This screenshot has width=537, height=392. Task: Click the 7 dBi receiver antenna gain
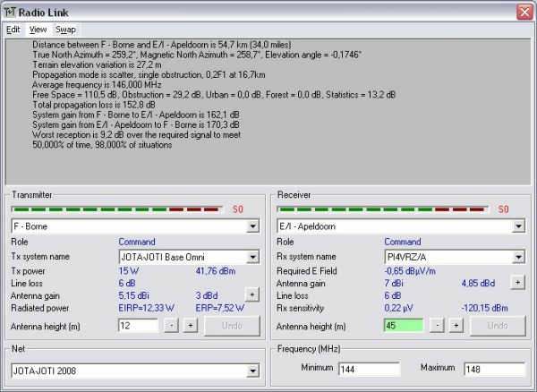pos(394,283)
